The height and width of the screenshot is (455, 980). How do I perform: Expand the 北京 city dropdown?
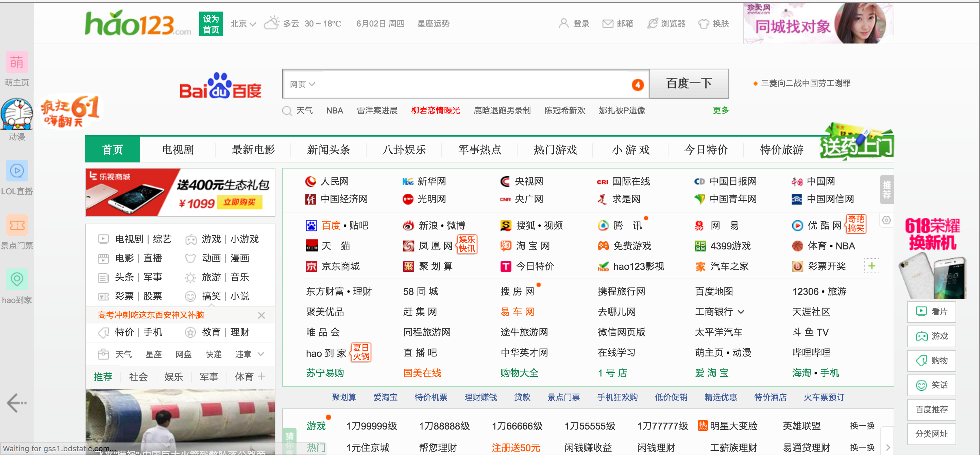(243, 24)
